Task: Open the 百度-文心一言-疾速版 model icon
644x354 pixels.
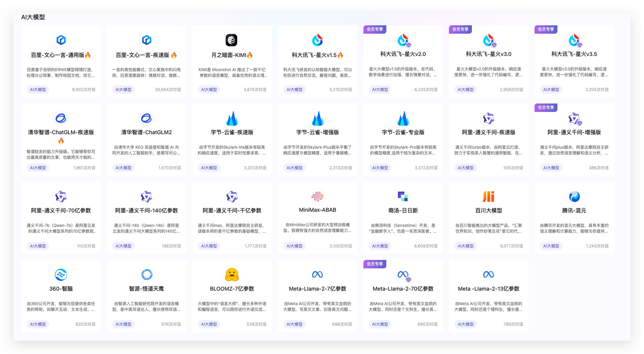Action: [147, 40]
